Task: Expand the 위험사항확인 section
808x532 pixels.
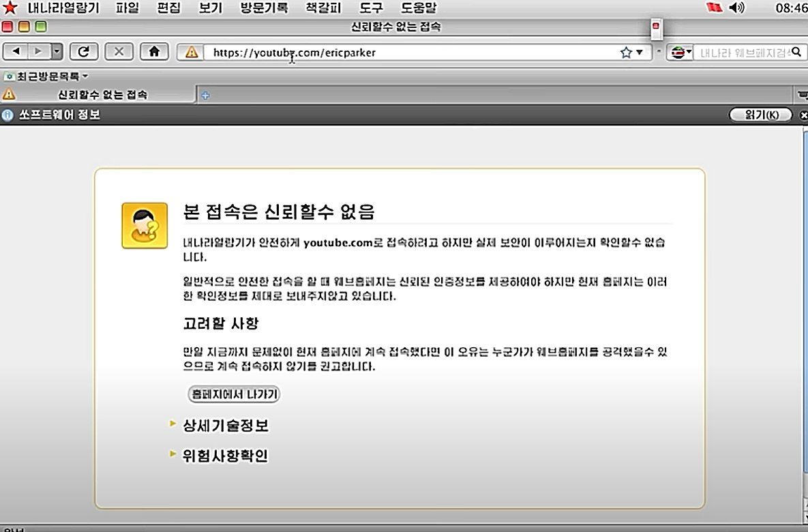Action: tap(225, 456)
